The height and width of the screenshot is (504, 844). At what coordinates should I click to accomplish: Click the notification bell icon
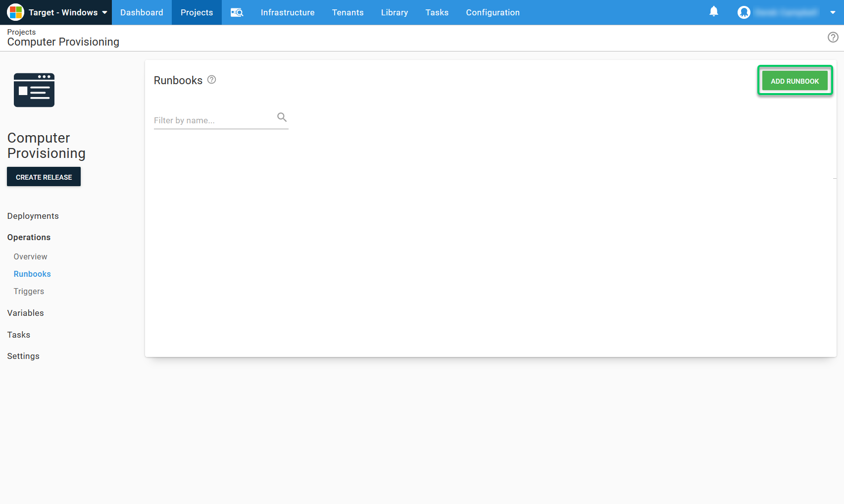[713, 11]
